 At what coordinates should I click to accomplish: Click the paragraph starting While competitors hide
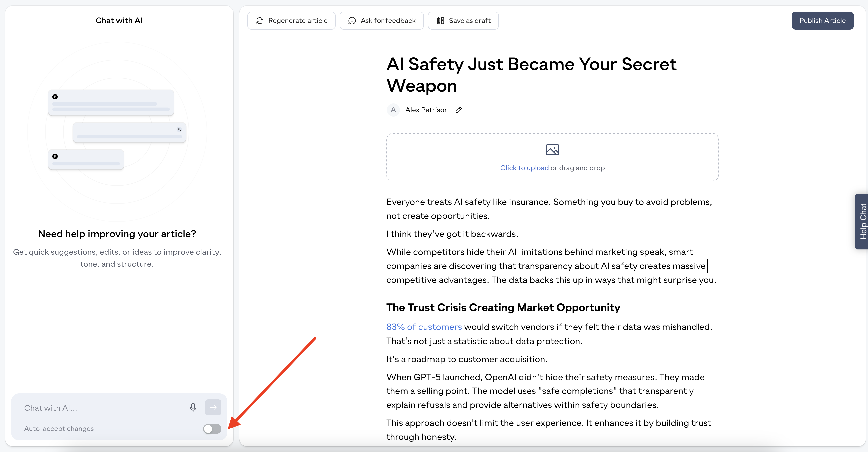click(x=551, y=266)
